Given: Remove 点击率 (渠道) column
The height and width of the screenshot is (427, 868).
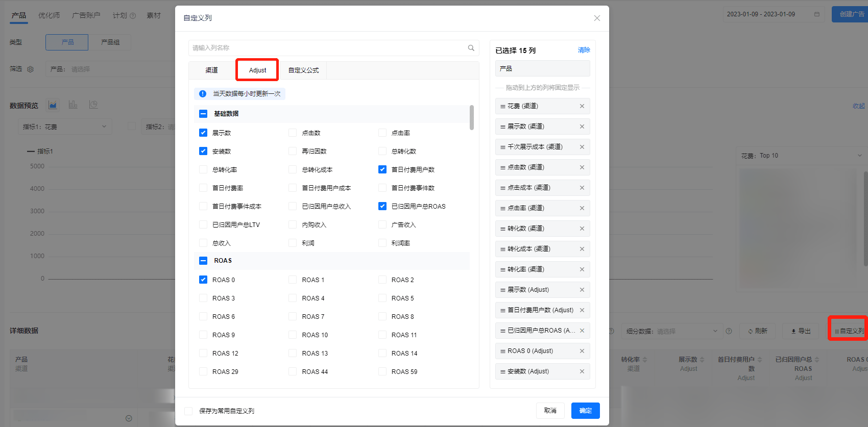Looking at the screenshot, I should 582,208.
